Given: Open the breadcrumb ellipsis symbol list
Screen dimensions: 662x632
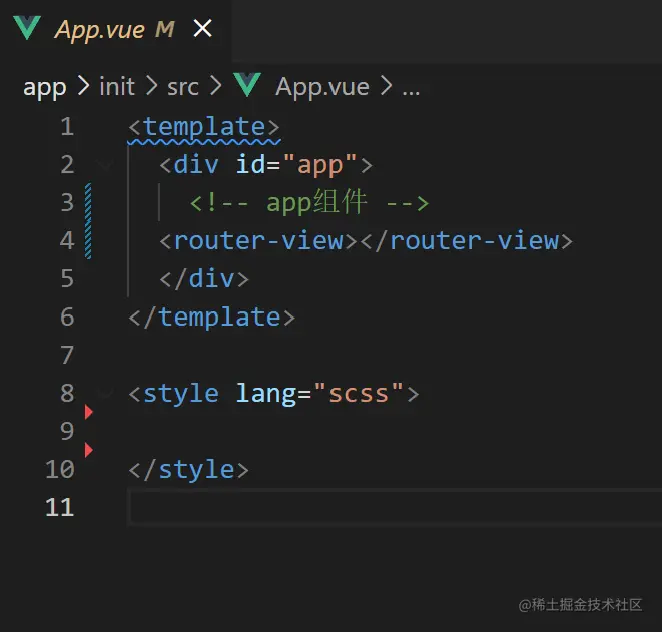Looking at the screenshot, I should click(411, 90).
